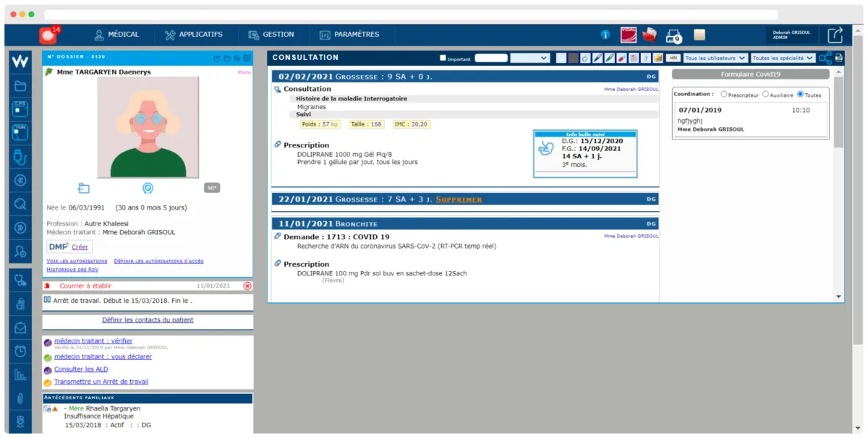Toggle the Important checkbox

443,59
